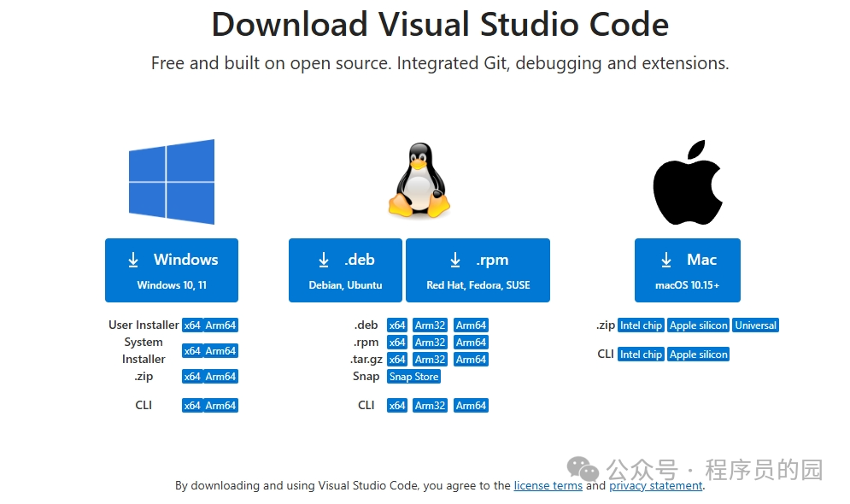Get Mac CLI for Intel chip

click(x=641, y=355)
